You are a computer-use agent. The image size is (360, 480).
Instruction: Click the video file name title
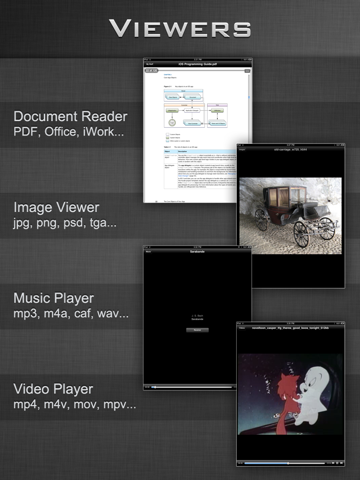point(290,328)
